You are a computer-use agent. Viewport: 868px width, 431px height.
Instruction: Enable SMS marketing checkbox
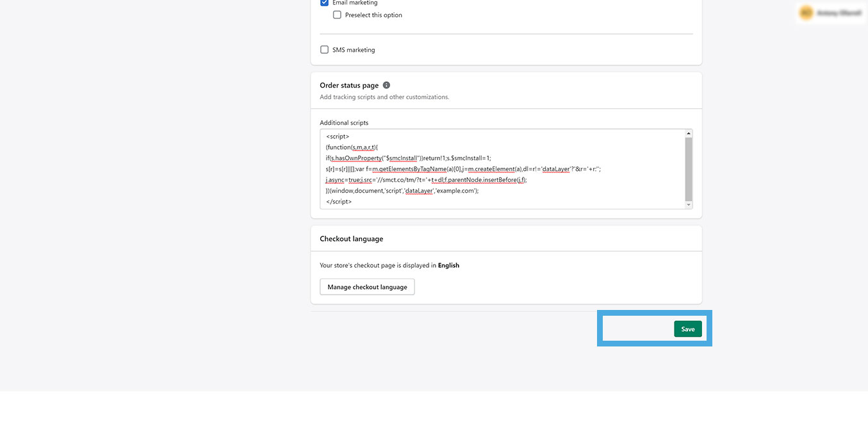coord(324,49)
